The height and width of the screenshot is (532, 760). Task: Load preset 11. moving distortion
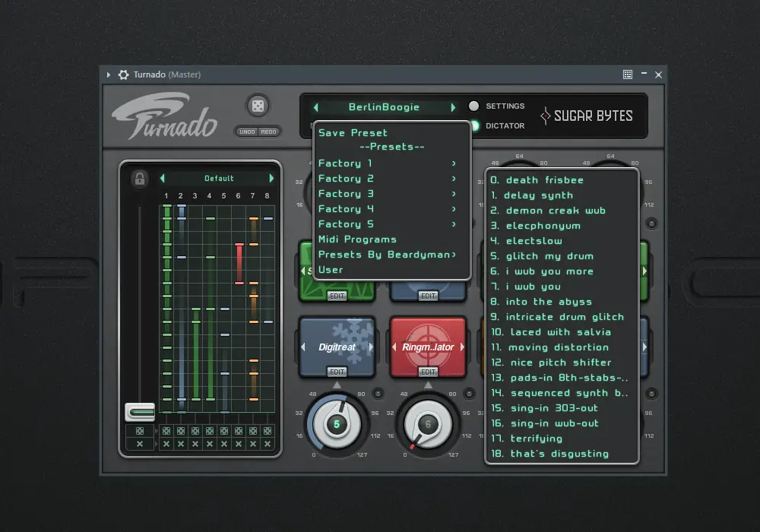tap(562, 347)
